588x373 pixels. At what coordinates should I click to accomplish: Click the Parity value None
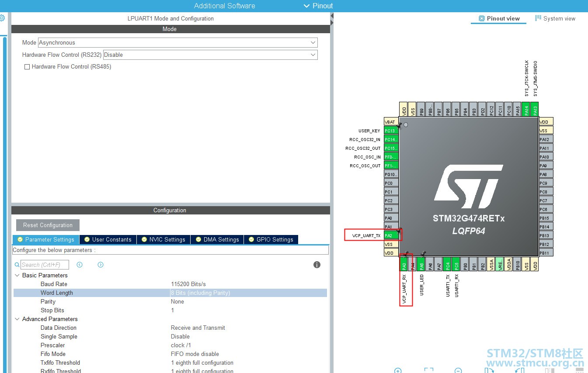177,302
